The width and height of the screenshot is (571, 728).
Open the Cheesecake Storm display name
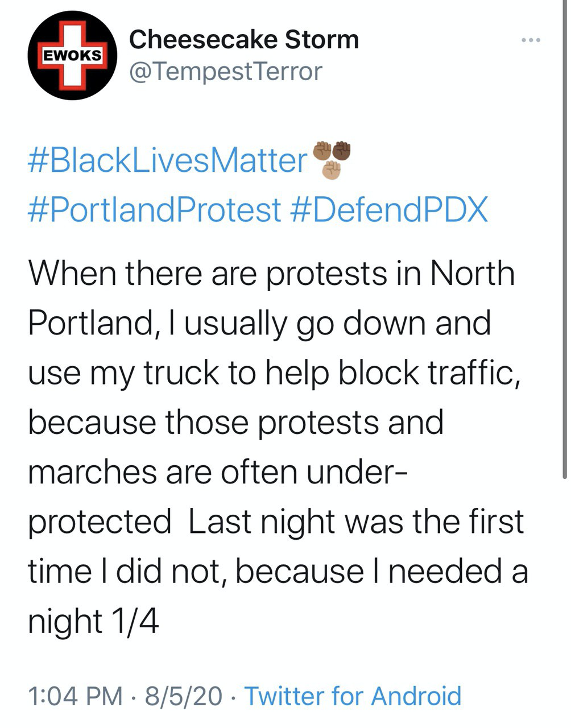(244, 40)
